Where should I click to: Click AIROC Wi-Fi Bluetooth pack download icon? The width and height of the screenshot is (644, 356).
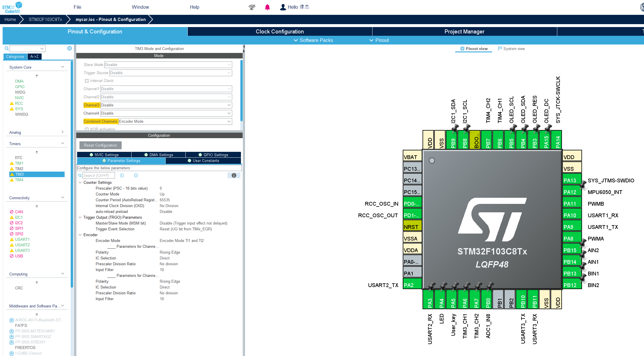tap(12, 320)
